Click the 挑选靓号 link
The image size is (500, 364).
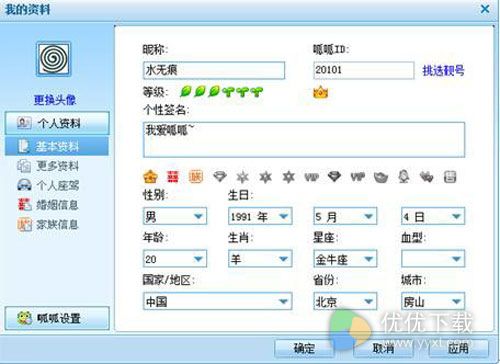(x=443, y=70)
